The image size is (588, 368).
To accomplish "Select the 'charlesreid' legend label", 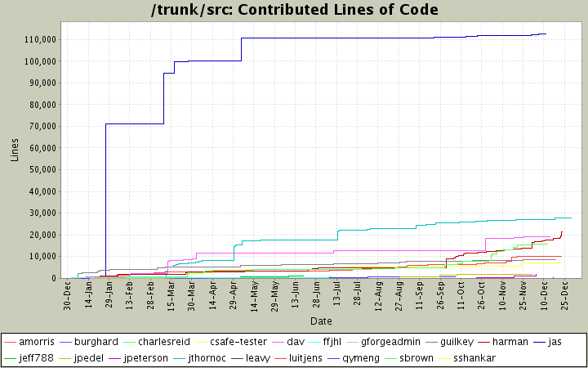I will point(164,342).
